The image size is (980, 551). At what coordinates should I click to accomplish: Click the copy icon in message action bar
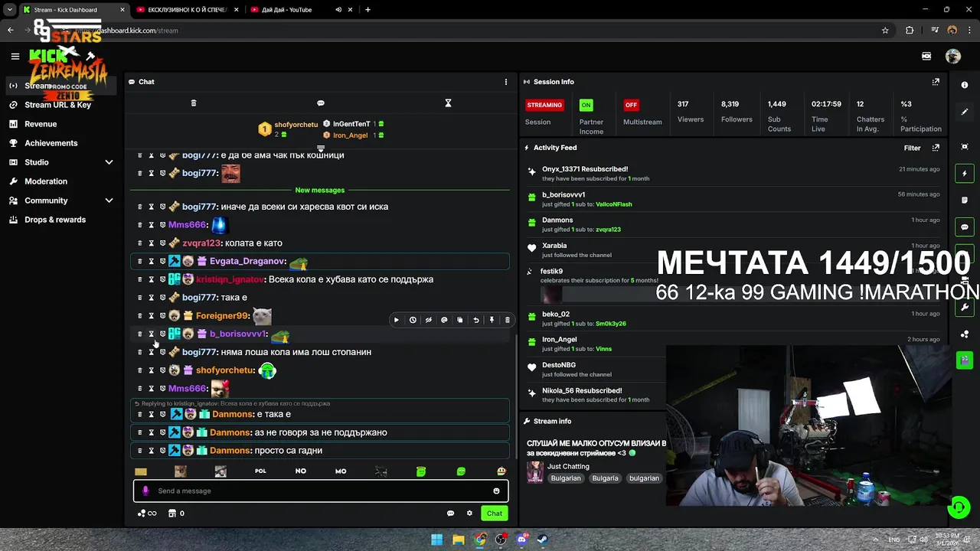pos(460,320)
